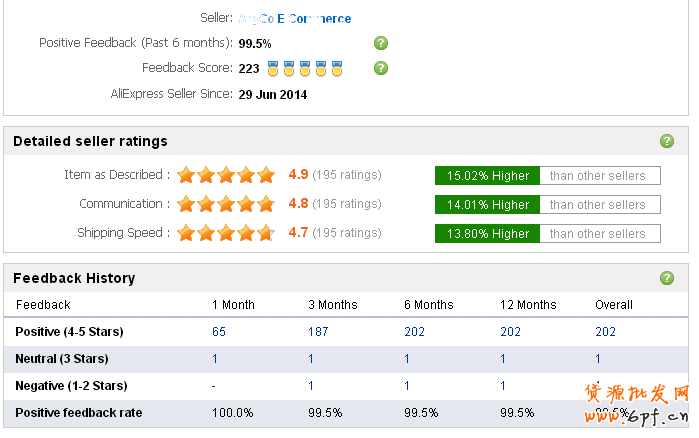
Task: Click the 15.02% Higher comparison bar
Action: coord(488,176)
